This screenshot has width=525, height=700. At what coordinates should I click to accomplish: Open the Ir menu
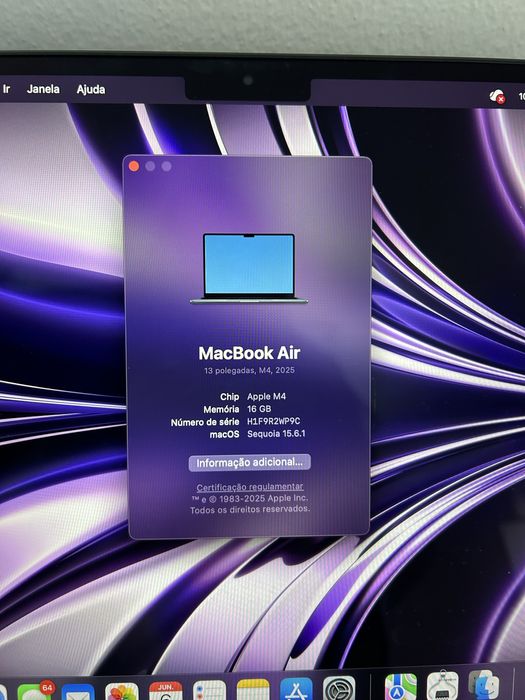pos(6,89)
